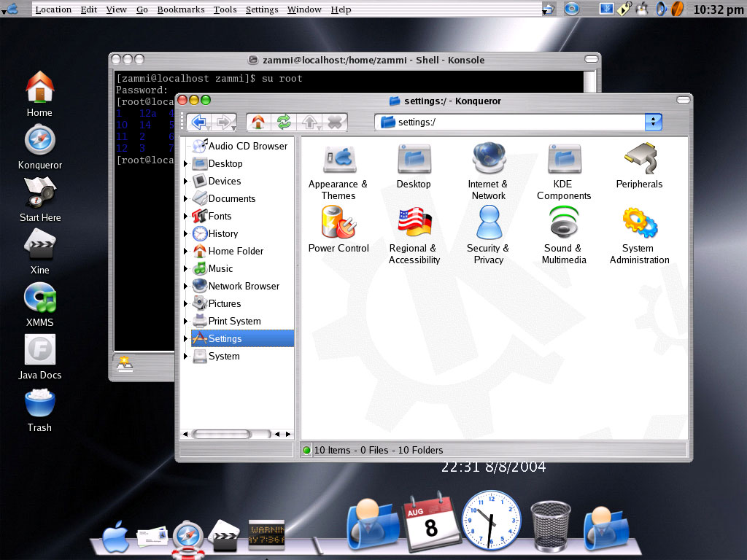Open Power Control settings
747x560 pixels.
tap(338, 230)
